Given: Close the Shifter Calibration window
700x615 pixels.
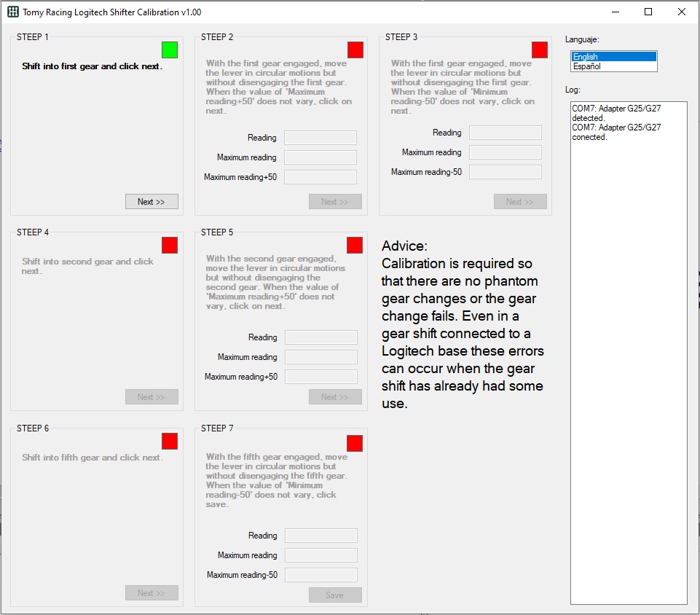Looking at the screenshot, I should pyautogui.click(x=682, y=12).
